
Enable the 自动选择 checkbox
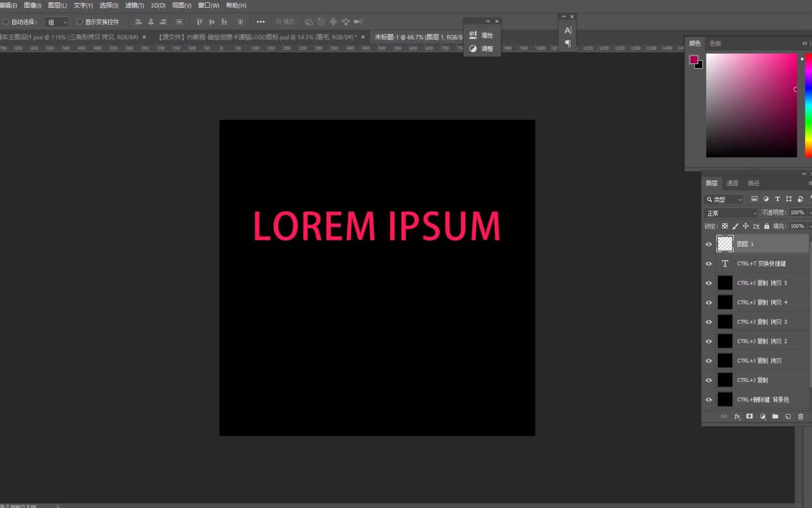[6, 22]
